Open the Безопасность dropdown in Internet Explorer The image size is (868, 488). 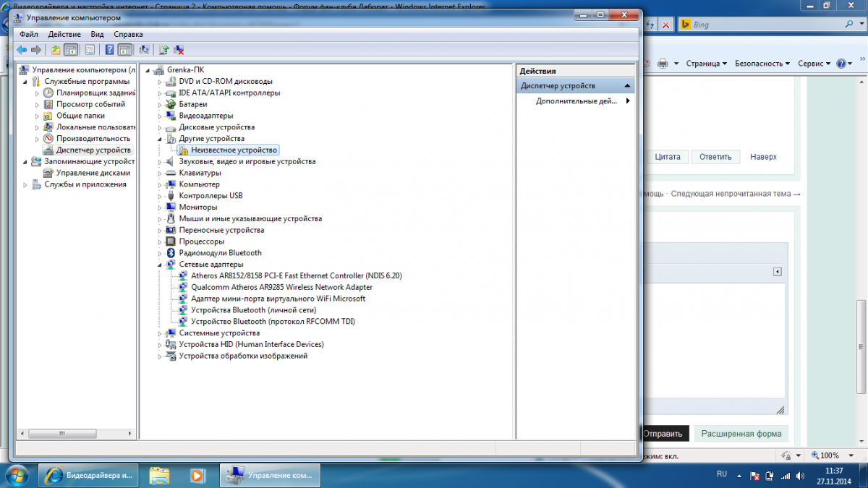click(762, 64)
